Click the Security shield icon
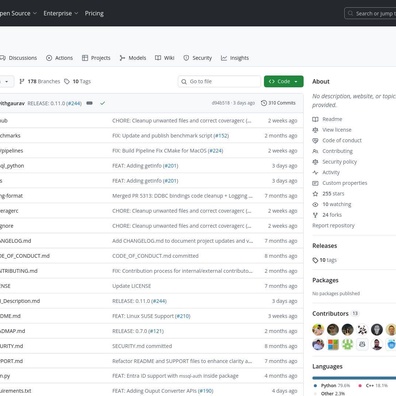396x396 pixels. 186,58
